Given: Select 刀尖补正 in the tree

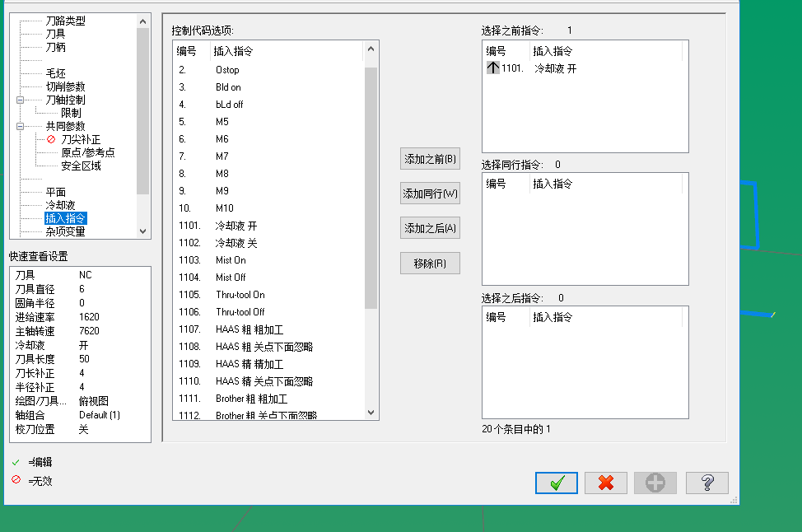Looking at the screenshot, I should pyautogui.click(x=81, y=140).
